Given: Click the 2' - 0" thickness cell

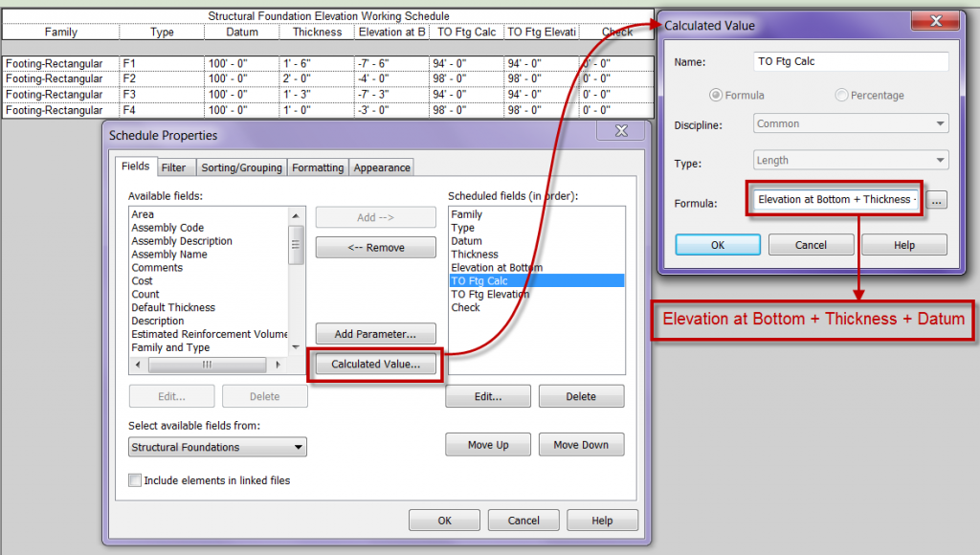Looking at the screenshot, I should coord(317,78).
